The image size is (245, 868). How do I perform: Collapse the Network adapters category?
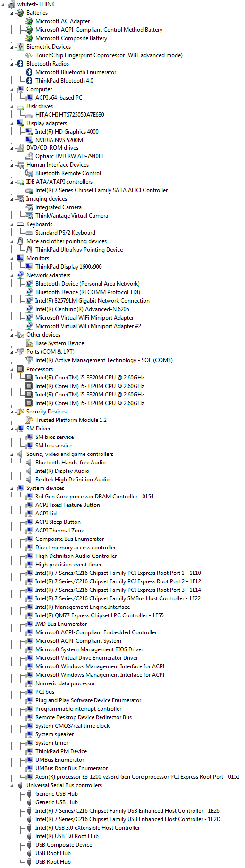coord(12,276)
